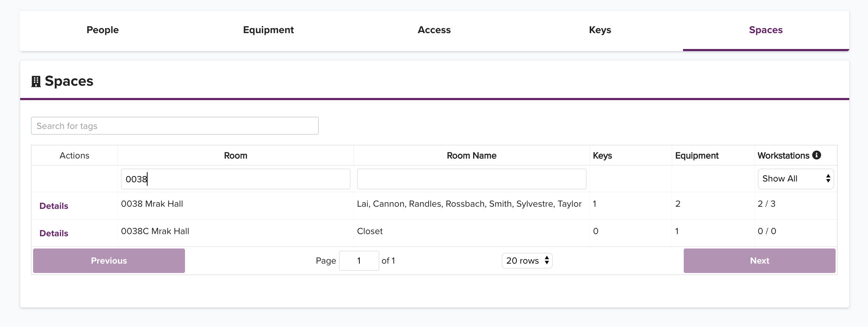Click the Room filter input containing 0038

coord(236,179)
